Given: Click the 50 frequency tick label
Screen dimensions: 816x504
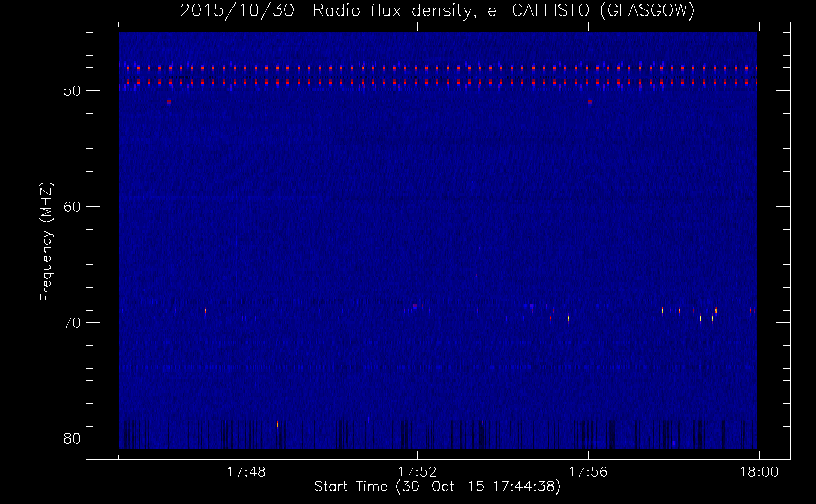Looking at the screenshot, I should pos(73,91).
